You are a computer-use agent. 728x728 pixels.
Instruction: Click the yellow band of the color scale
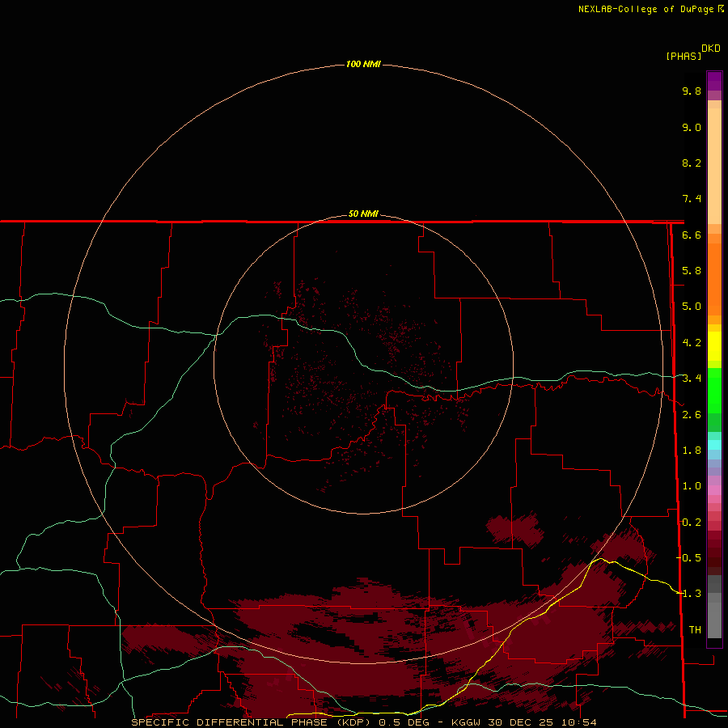(x=714, y=346)
